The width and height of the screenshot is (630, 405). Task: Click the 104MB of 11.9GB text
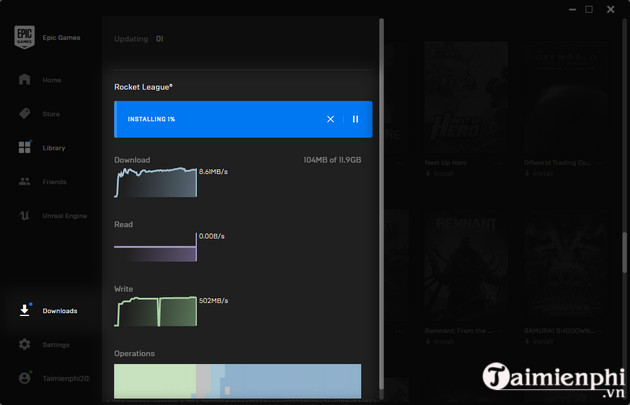[332, 160]
